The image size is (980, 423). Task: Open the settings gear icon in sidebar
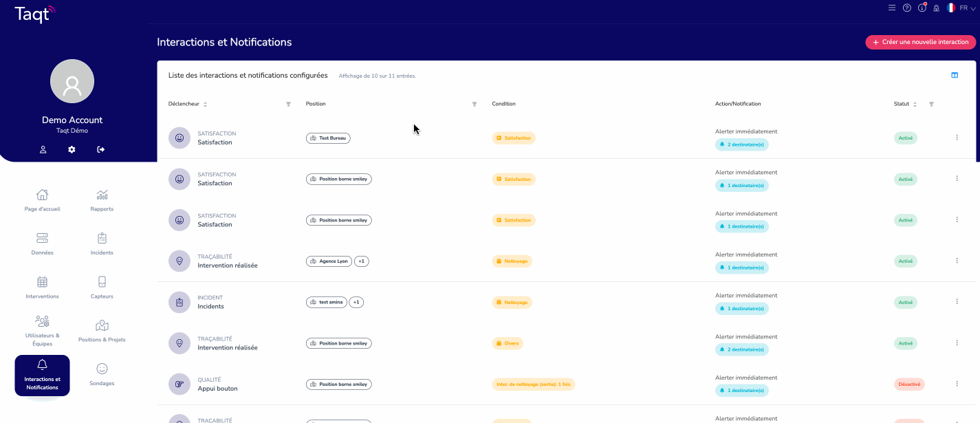(x=72, y=149)
